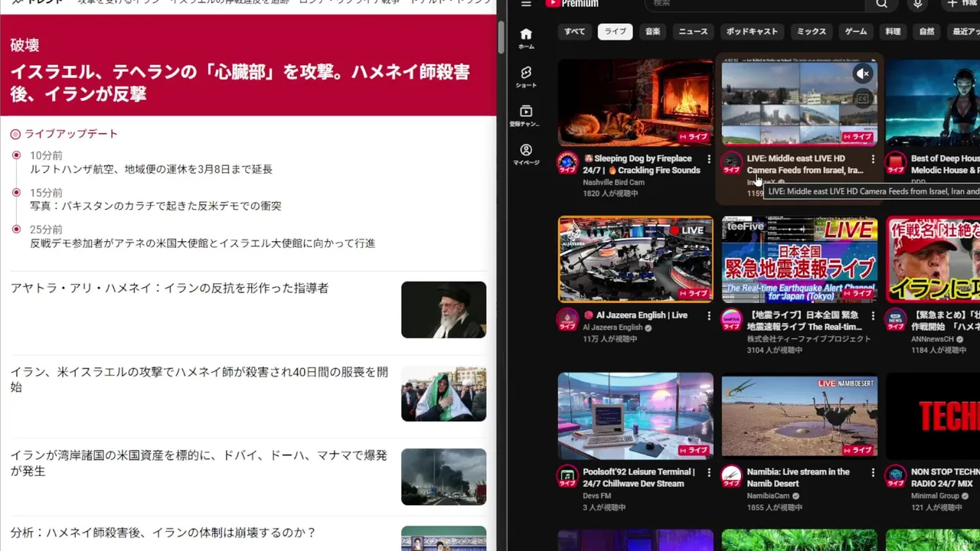This screenshot has width=980, height=551.
Task: Open options menu for Poolsoft'92 Leisure Terminal
Action: click(x=709, y=472)
